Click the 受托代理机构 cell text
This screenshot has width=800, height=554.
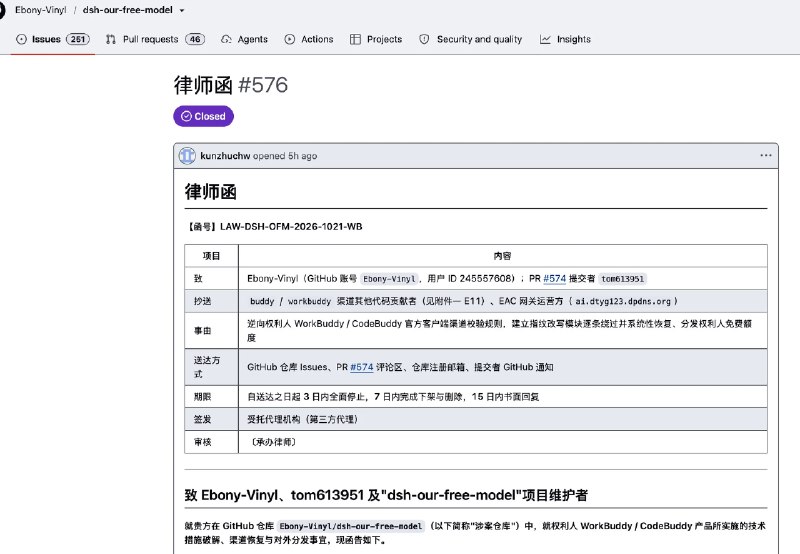coord(303,419)
